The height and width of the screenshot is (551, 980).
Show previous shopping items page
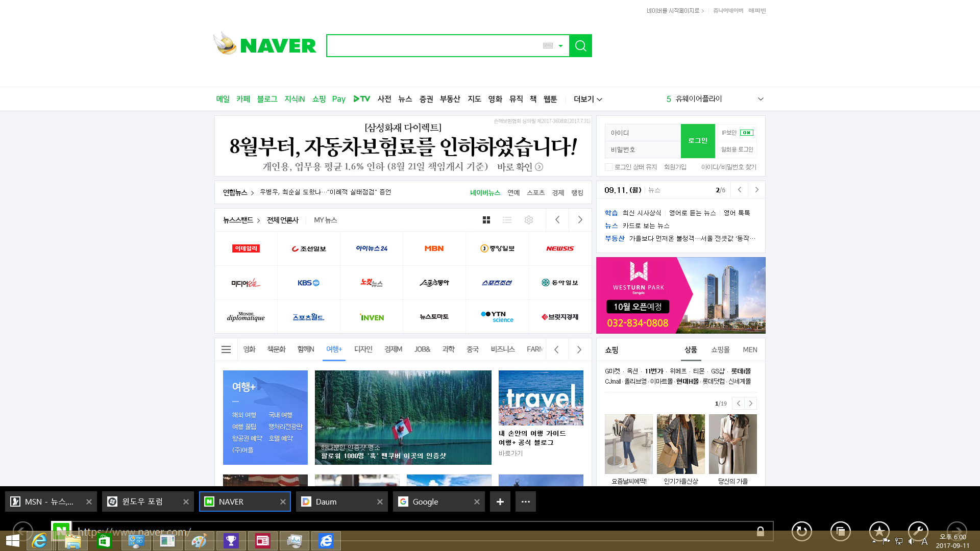(738, 404)
